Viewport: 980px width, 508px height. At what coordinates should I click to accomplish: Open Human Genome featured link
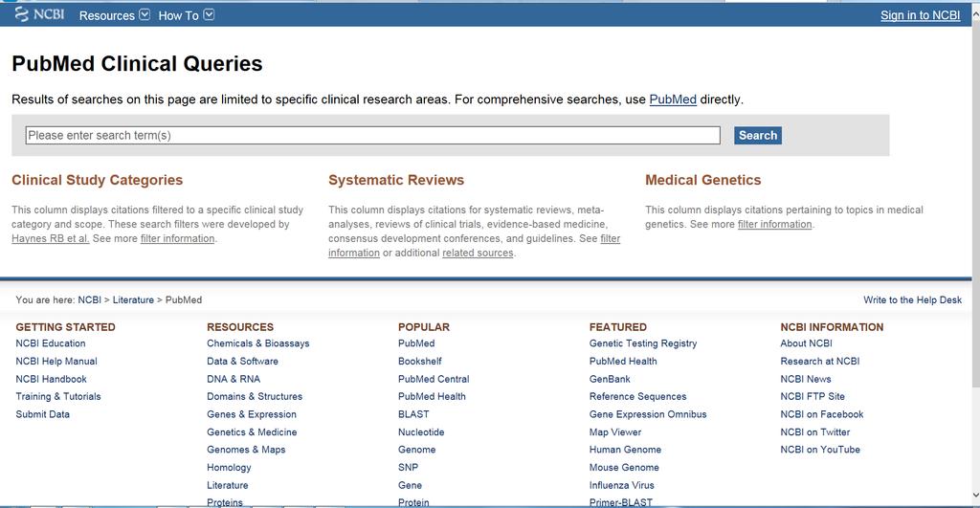coord(625,450)
